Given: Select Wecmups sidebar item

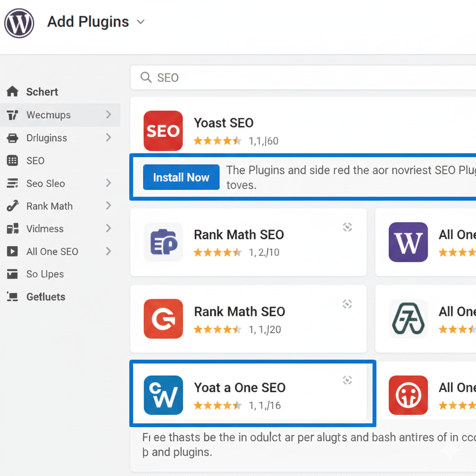Looking at the screenshot, I should [60, 115].
